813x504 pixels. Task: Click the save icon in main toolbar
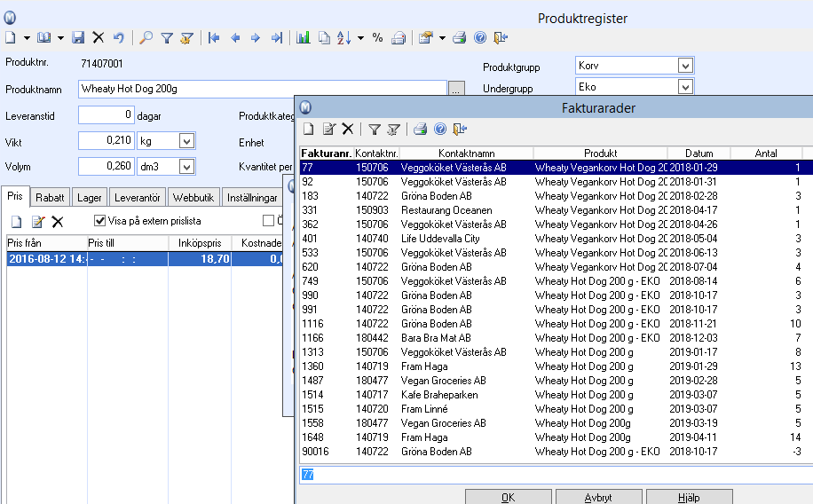tap(78, 38)
